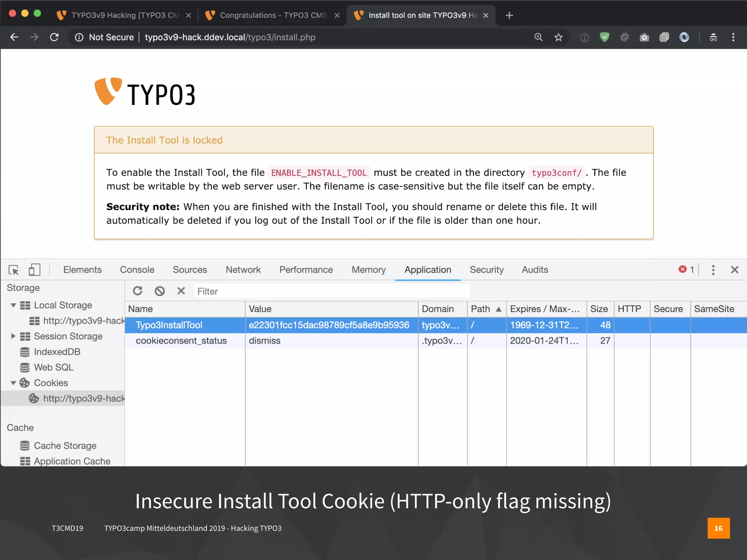Viewport: 747px width, 560px height.
Task: Select Web SQL in Storage sidebar
Action: (47, 367)
